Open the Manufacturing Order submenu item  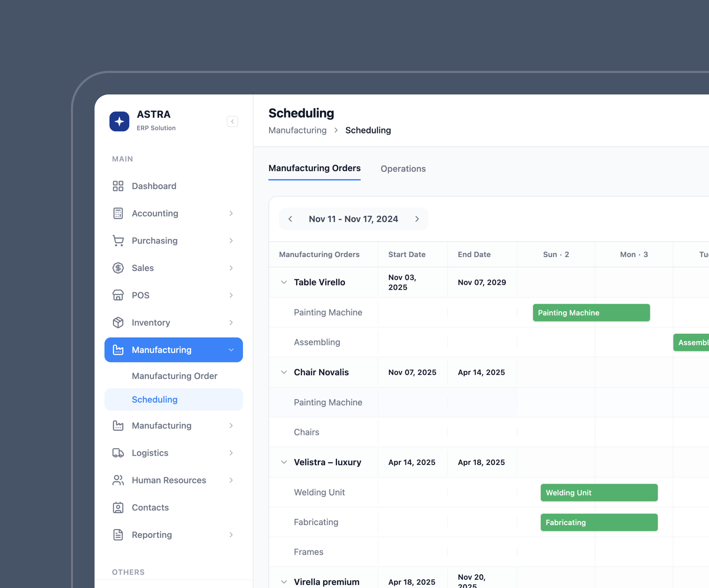(174, 376)
